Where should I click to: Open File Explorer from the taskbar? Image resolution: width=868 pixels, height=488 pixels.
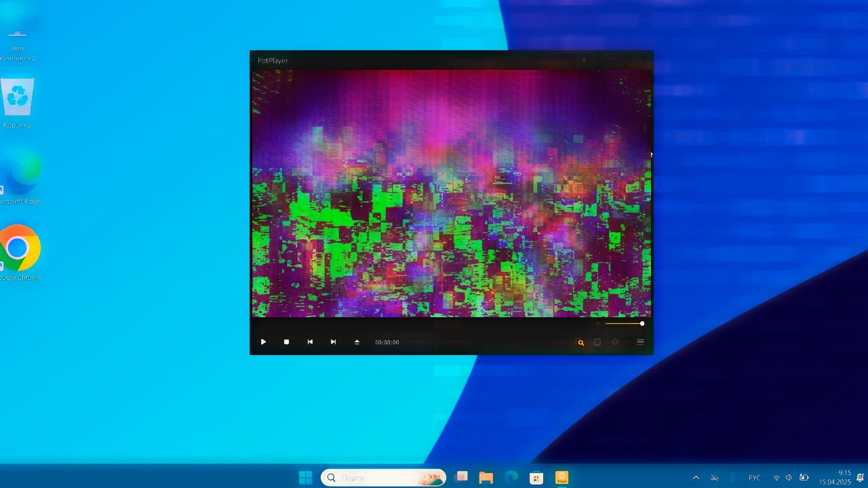coord(486,478)
